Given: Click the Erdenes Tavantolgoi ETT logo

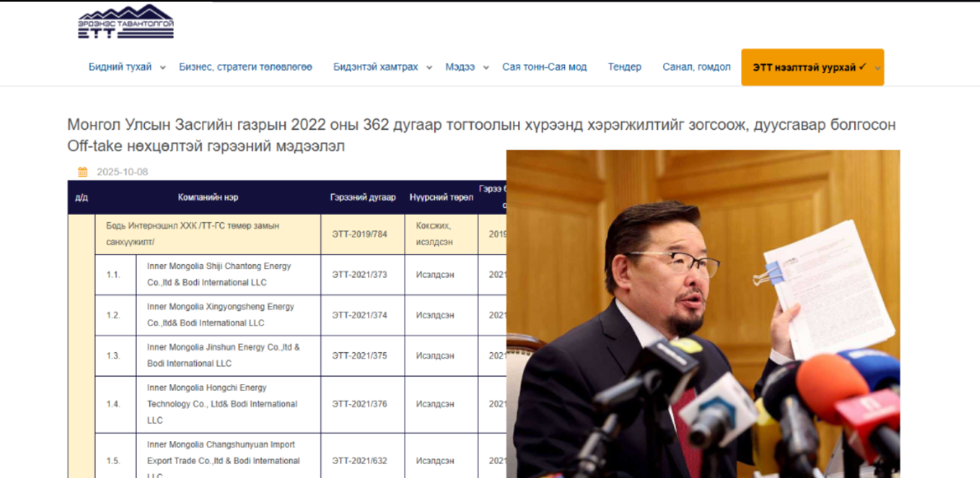Looking at the screenshot, I should (x=126, y=23).
